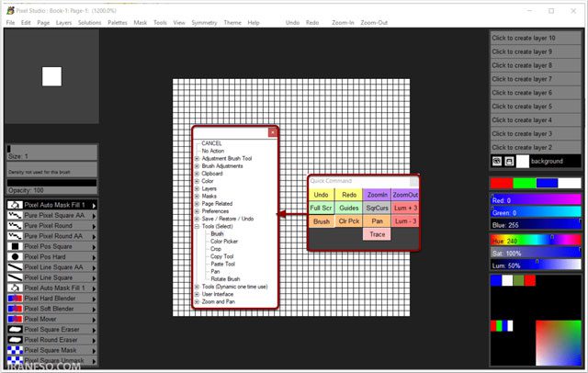Click the Clr Pck quick command
Viewport: 588px width, 373px height.
[x=349, y=221]
